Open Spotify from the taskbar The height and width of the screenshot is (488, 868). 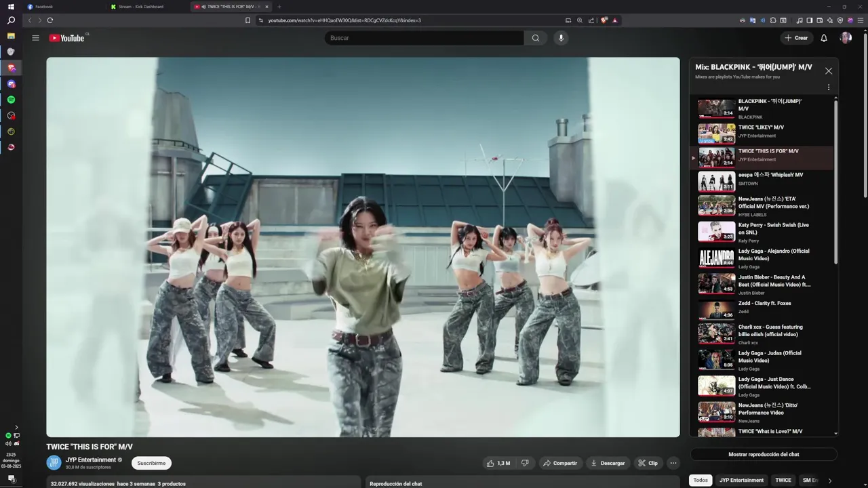point(11,100)
